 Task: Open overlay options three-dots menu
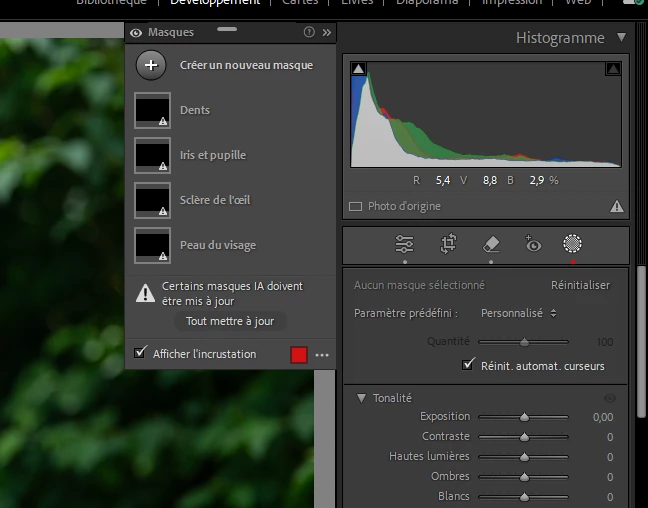coord(322,355)
